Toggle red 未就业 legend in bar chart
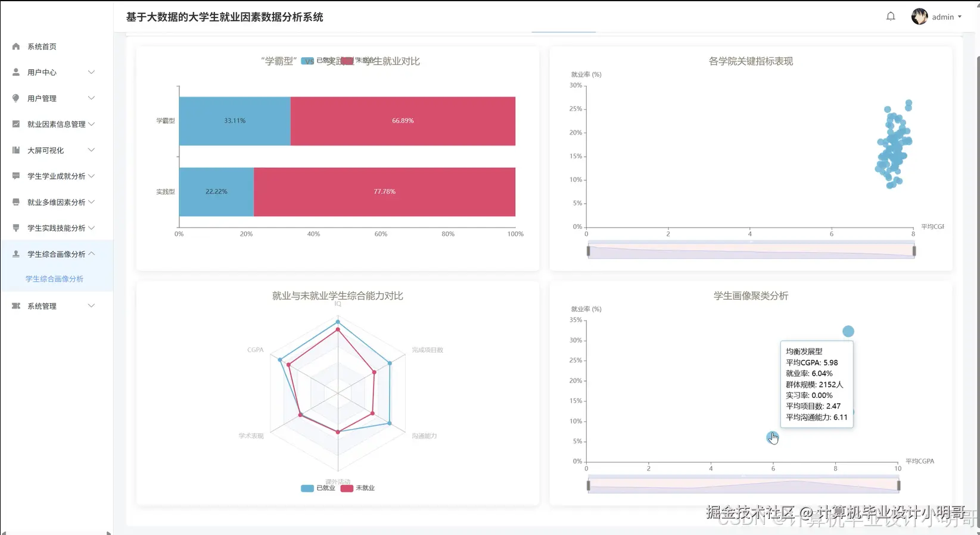 [347, 61]
